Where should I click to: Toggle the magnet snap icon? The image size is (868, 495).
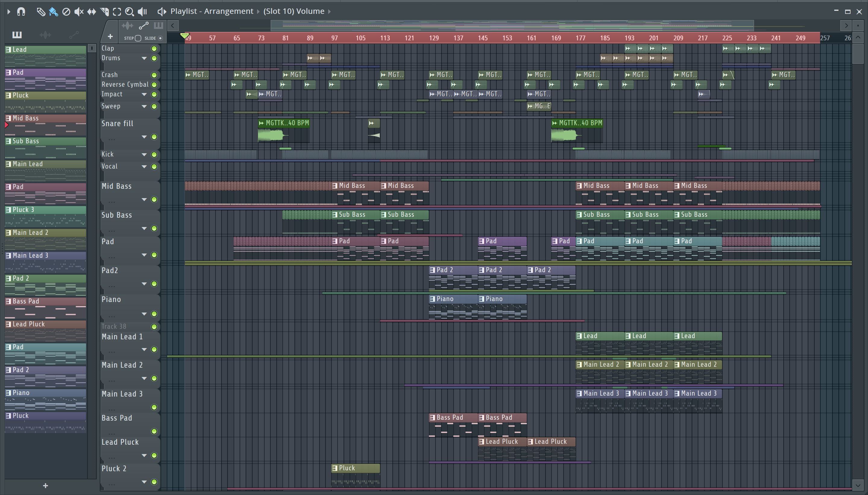click(x=21, y=11)
